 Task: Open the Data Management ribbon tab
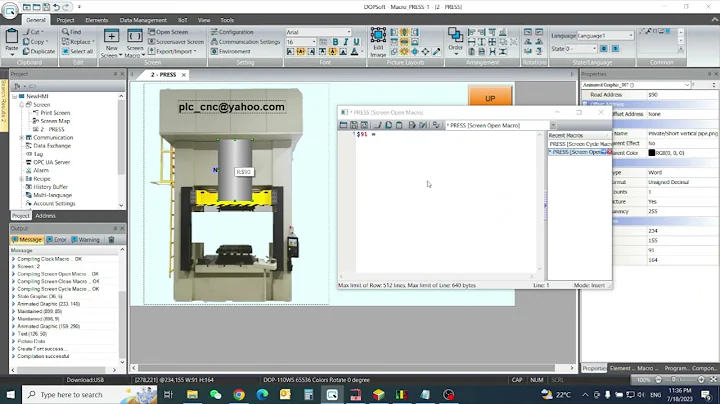143,20
